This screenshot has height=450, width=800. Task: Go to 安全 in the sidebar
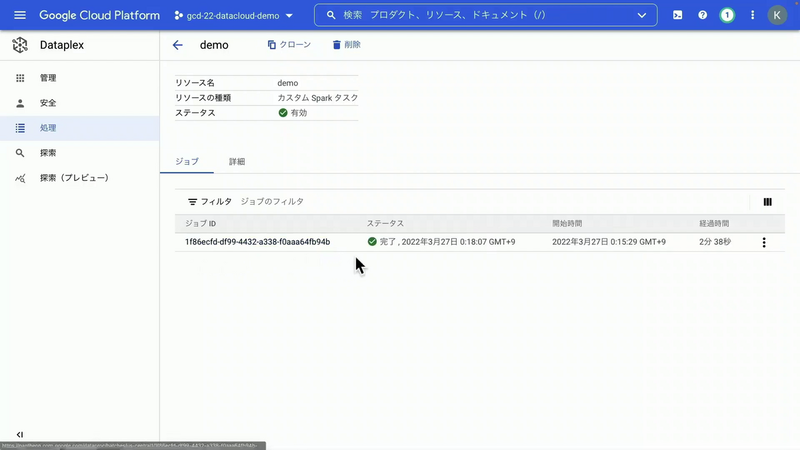click(80, 103)
